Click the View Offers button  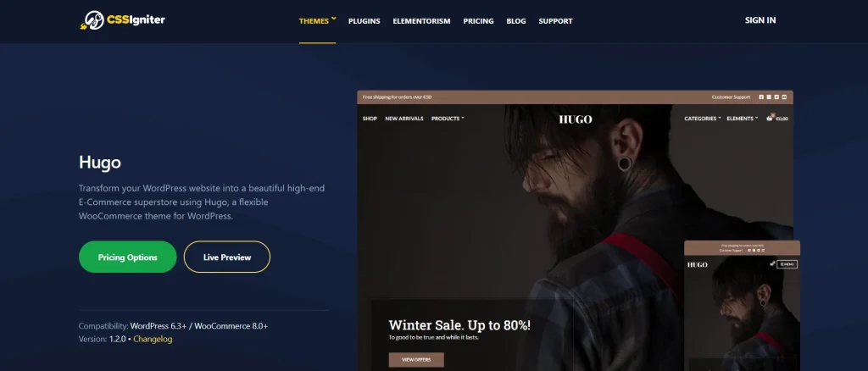click(x=416, y=359)
